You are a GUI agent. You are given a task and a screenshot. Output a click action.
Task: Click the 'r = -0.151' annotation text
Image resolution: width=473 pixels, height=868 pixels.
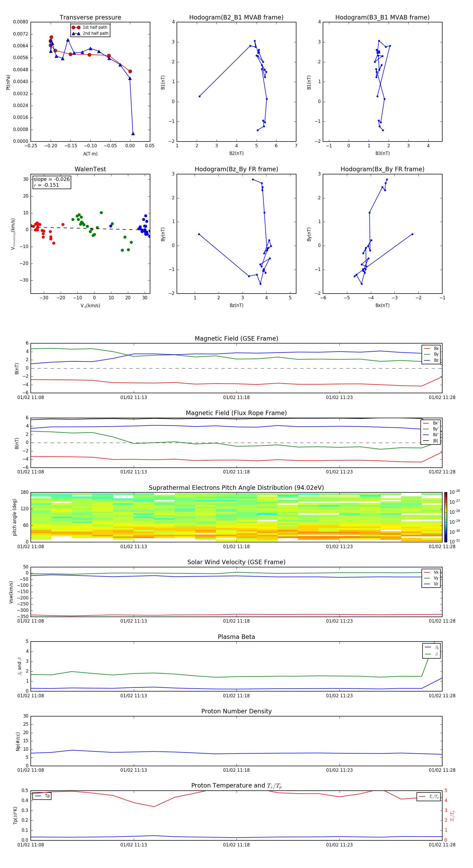coord(47,185)
